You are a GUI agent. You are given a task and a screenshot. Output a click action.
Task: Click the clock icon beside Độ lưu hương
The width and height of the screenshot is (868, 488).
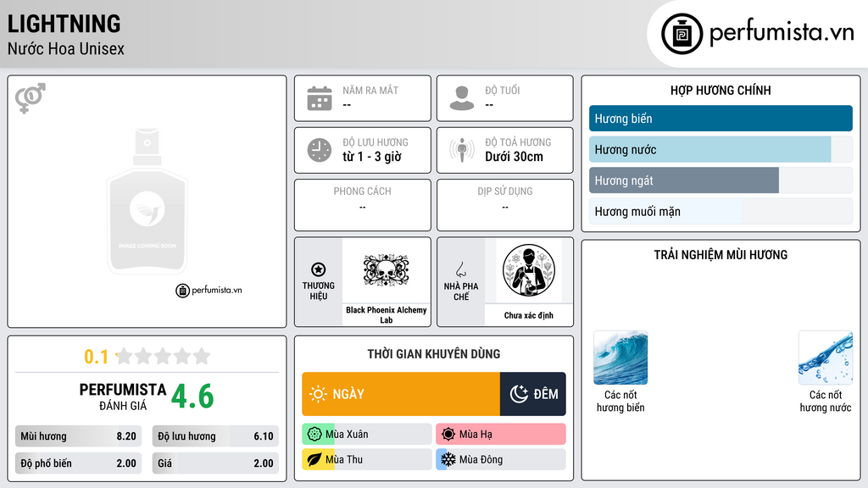320,150
